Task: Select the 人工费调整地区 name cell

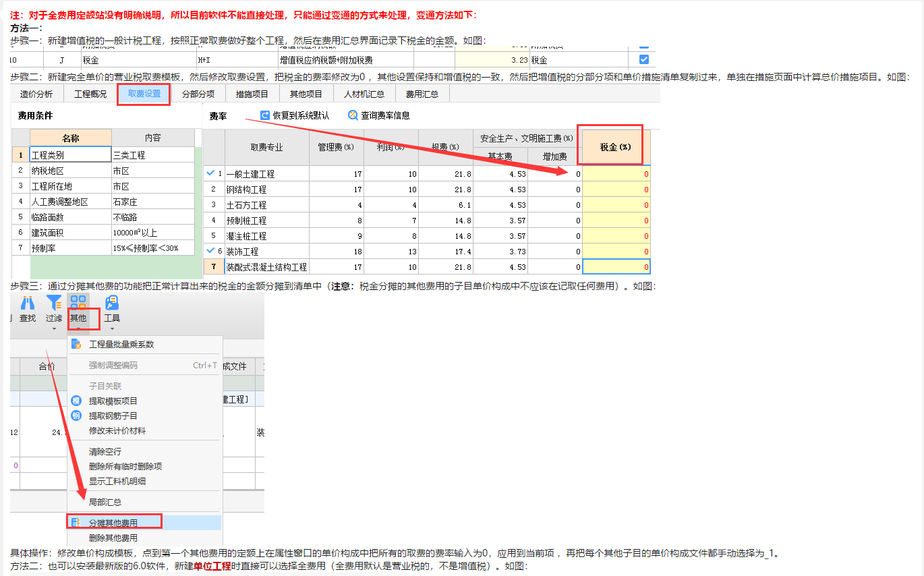Action: pyautogui.click(x=71, y=201)
